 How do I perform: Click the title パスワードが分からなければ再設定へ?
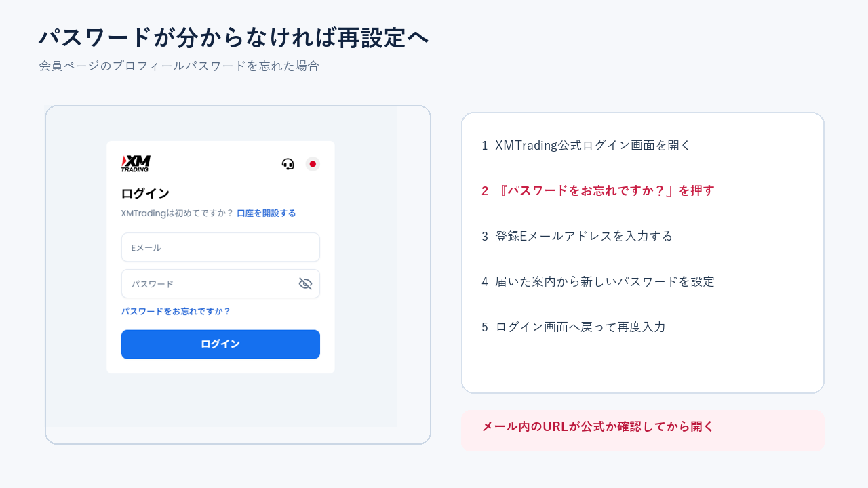(x=234, y=37)
